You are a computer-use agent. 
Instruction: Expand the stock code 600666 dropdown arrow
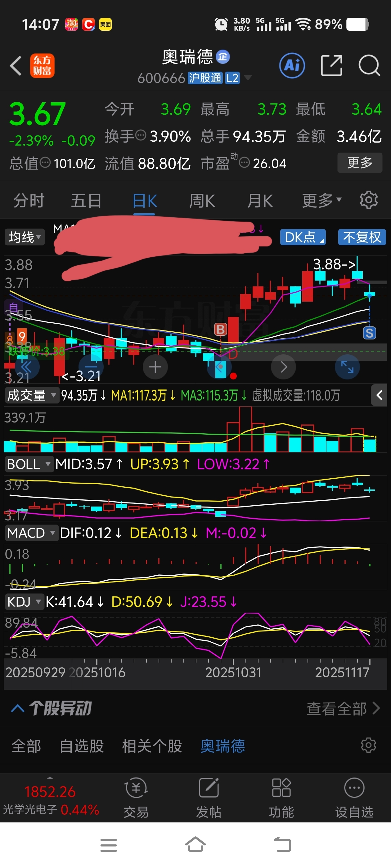(x=248, y=78)
